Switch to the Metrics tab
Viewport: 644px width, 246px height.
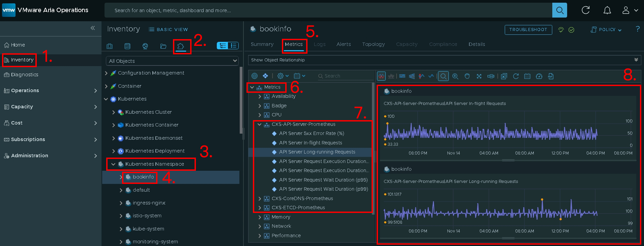294,44
